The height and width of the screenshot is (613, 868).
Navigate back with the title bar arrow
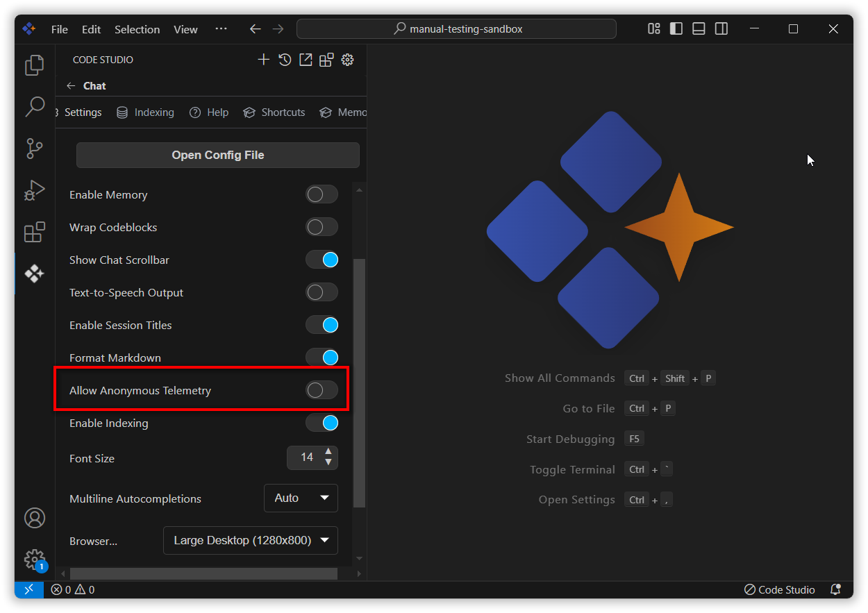pos(256,29)
